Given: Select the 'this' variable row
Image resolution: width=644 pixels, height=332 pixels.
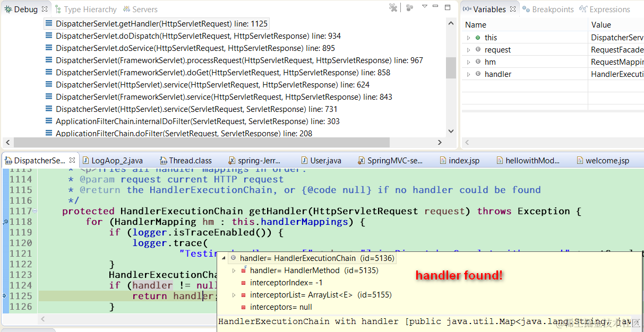Looking at the screenshot, I should point(553,38).
